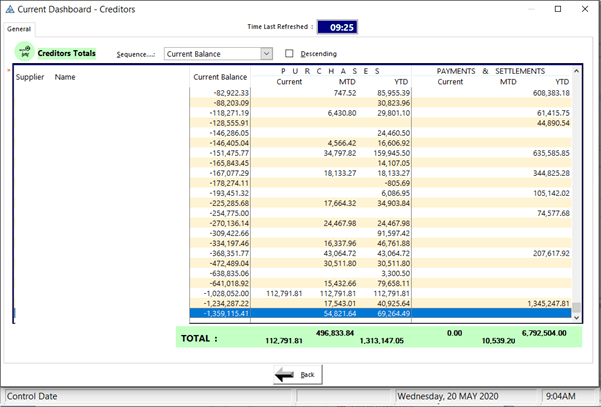Click the 608,383.18 payments YTD value
Screen dimensions: 601x407
click(551, 93)
